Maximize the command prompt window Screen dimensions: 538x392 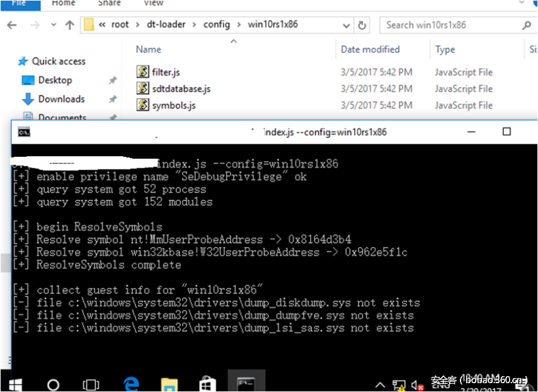click(507, 132)
